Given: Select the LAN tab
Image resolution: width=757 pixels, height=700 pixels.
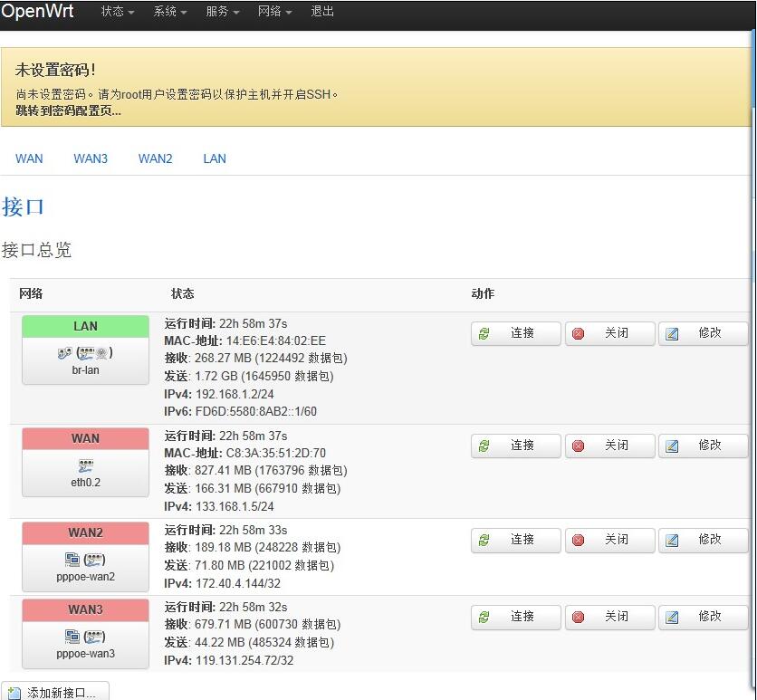Looking at the screenshot, I should pyautogui.click(x=215, y=158).
